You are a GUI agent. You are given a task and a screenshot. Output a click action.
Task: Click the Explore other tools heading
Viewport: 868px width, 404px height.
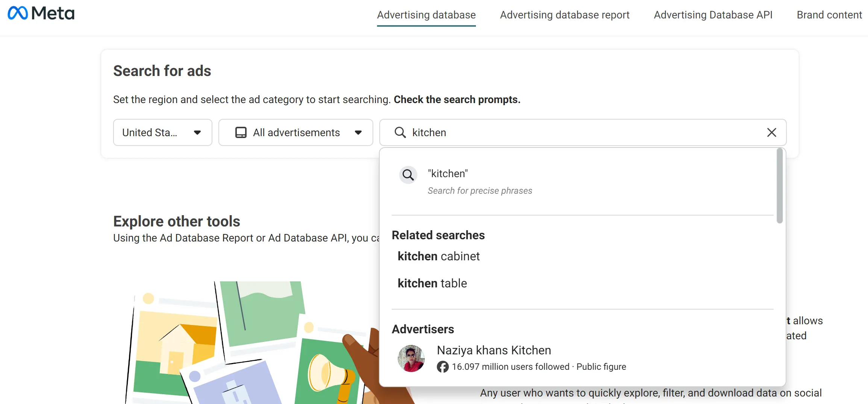click(x=177, y=221)
